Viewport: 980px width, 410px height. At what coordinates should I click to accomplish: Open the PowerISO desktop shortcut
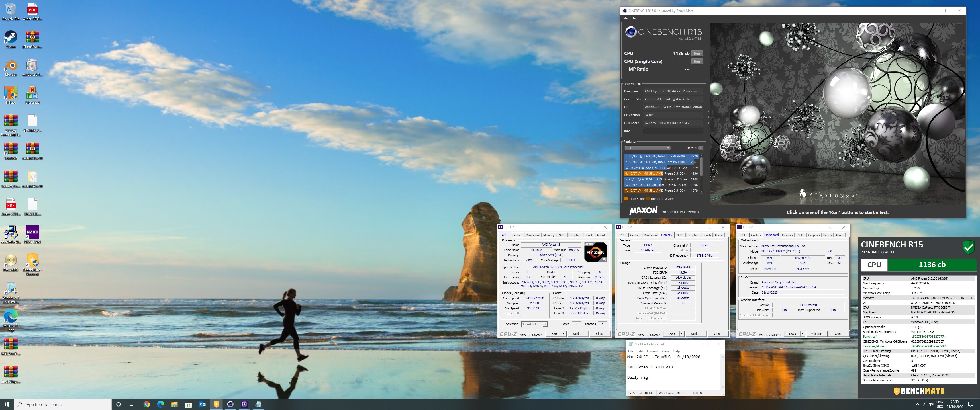tap(11, 263)
